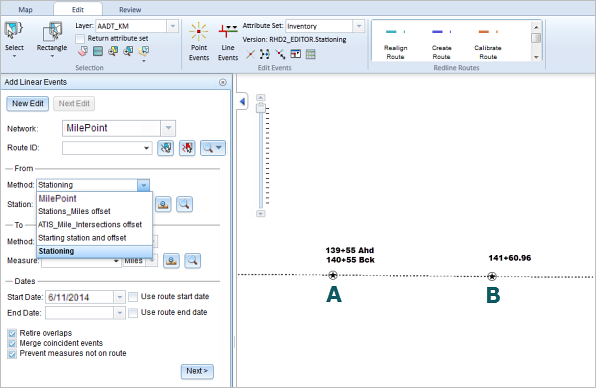The image size is (596, 388).
Task: Switch to the Edit tab
Action: tap(78, 10)
